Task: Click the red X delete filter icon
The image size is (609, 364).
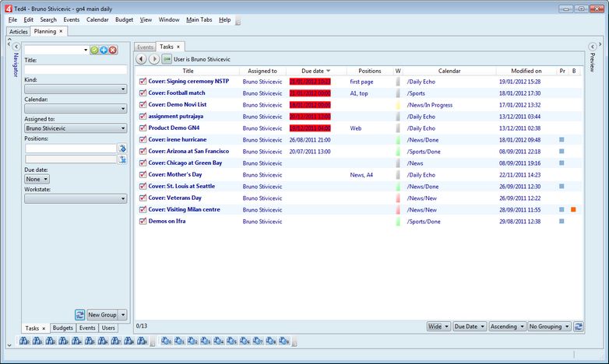Action: (x=113, y=50)
